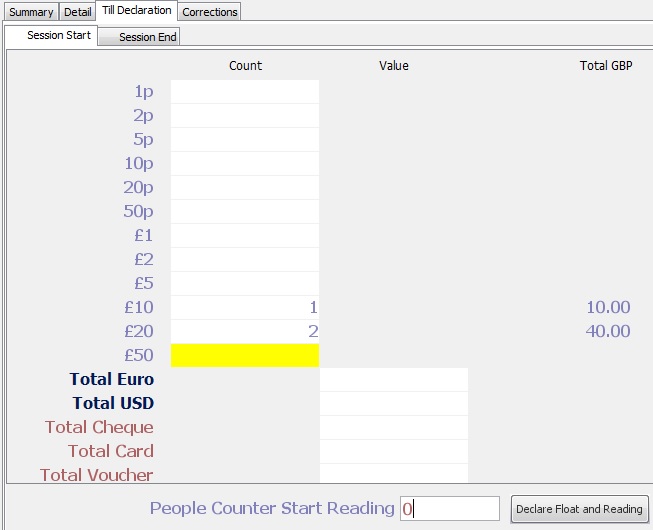Click the Declare Float and Reading button

coord(579,508)
